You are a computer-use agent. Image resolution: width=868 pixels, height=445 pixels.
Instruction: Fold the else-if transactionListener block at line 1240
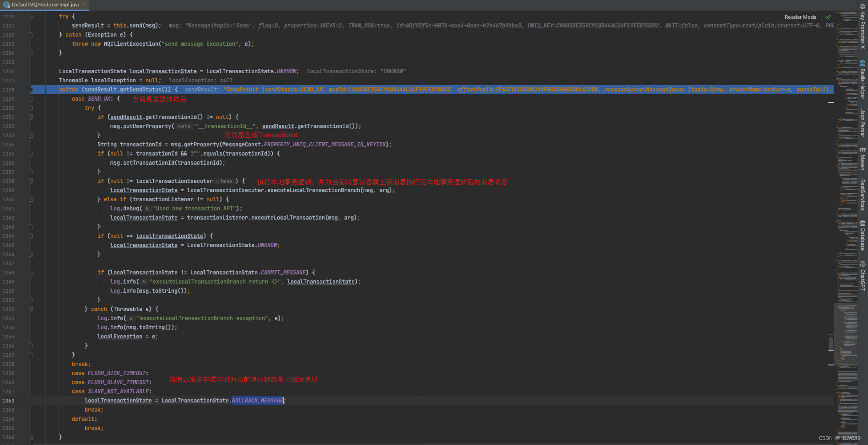[x=31, y=199]
